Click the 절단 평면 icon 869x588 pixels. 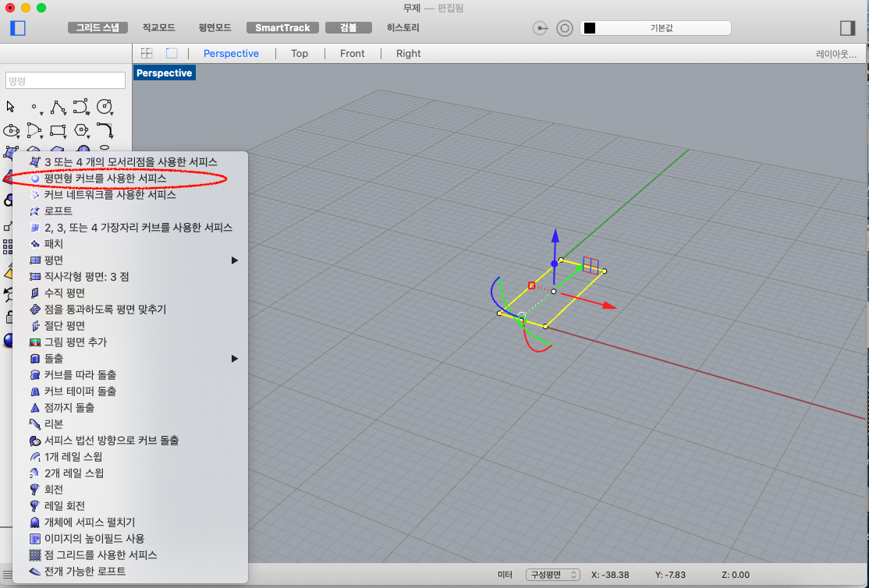[35, 326]
